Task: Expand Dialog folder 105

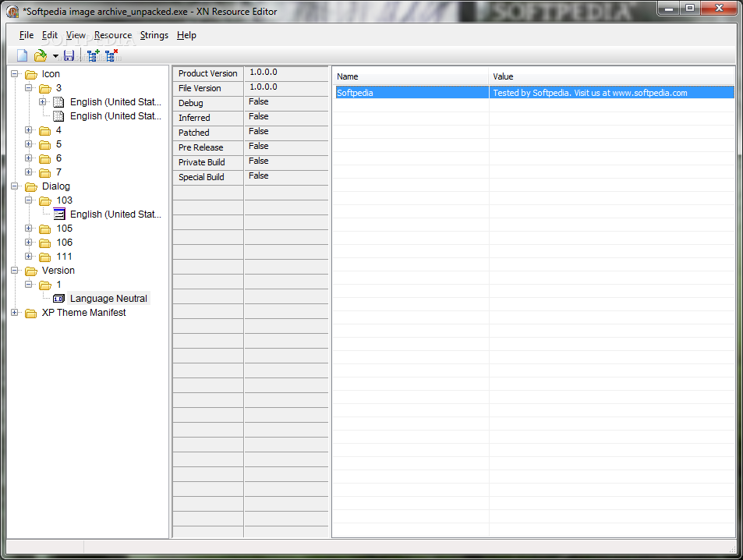Action: tap(28, 228)
